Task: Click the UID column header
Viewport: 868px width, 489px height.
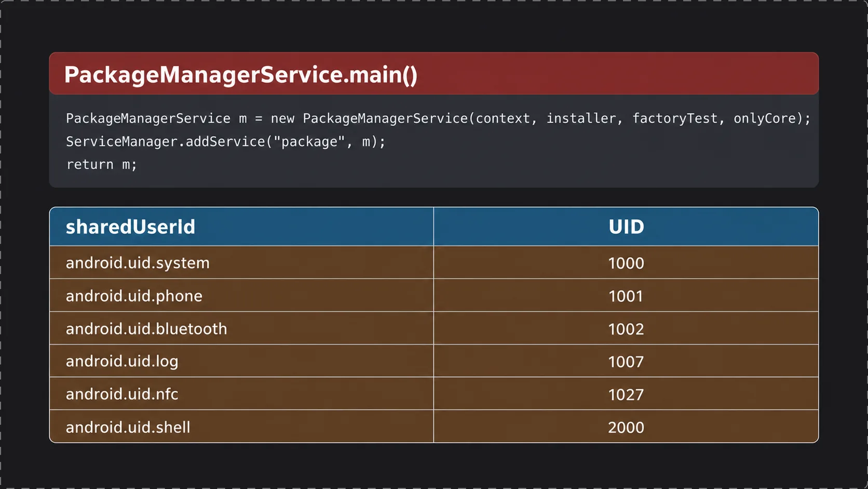Action: tap(626, 227)
